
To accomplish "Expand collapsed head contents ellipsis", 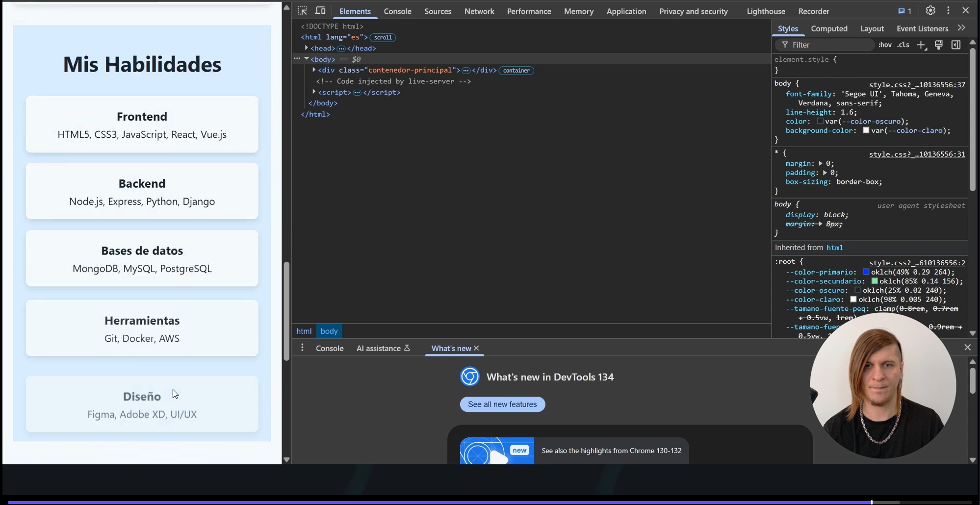I will pyautogui.click(x=341, y=49).
